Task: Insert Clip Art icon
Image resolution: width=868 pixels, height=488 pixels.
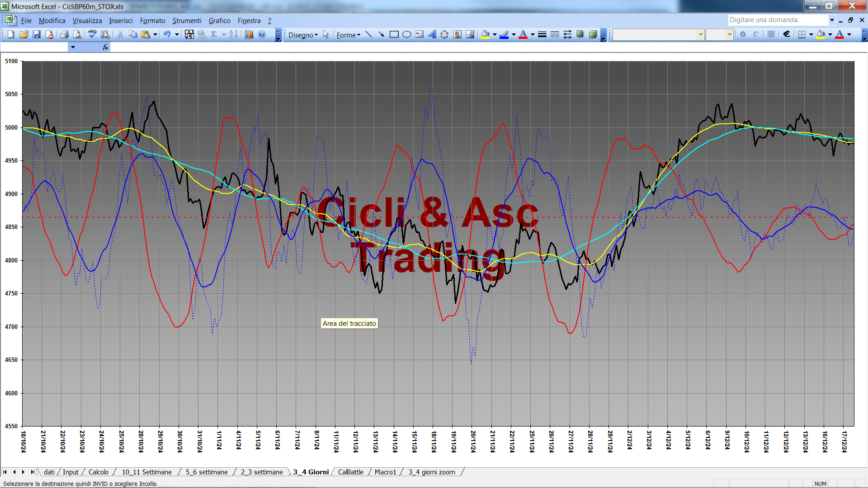Action: click(x=458, y=34)
